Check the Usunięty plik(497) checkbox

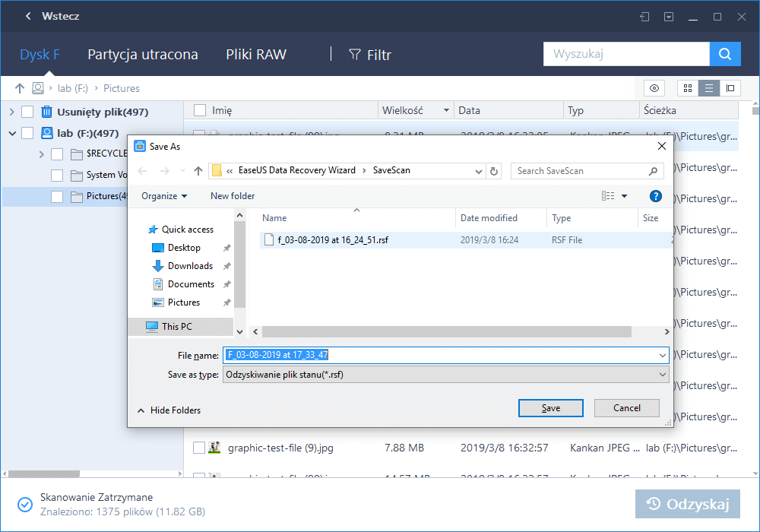[27, 112]
